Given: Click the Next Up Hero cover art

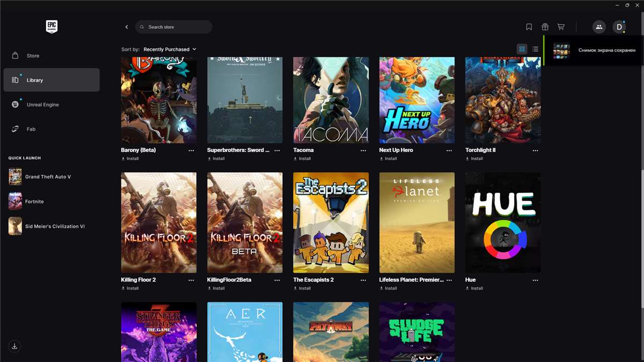Looking at the screenshot, I should tap(417, 100).
